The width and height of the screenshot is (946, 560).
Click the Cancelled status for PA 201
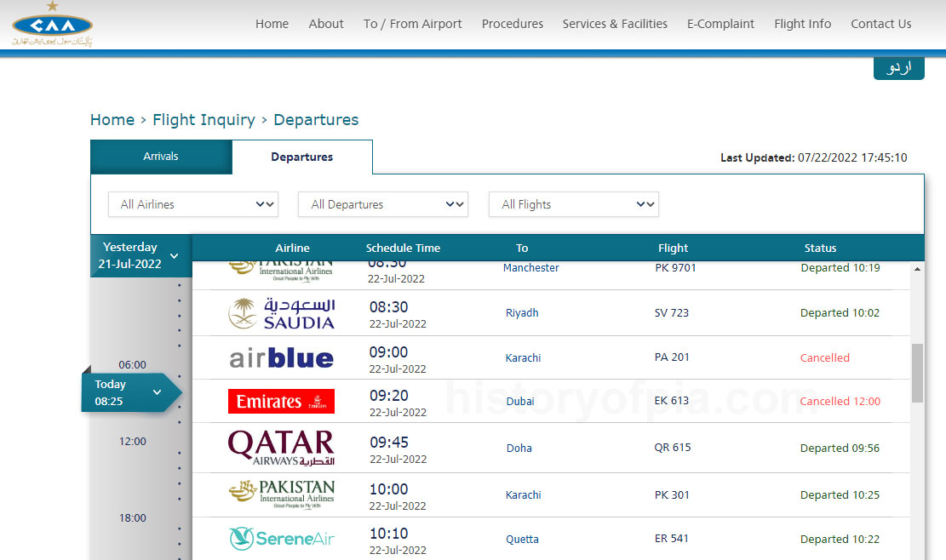(x=825, y=358)
